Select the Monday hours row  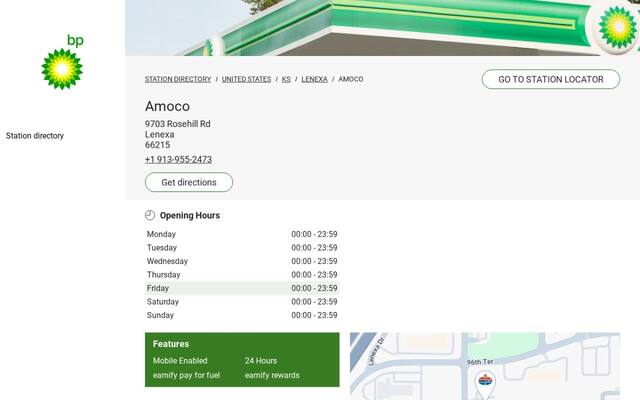(242, 234)
